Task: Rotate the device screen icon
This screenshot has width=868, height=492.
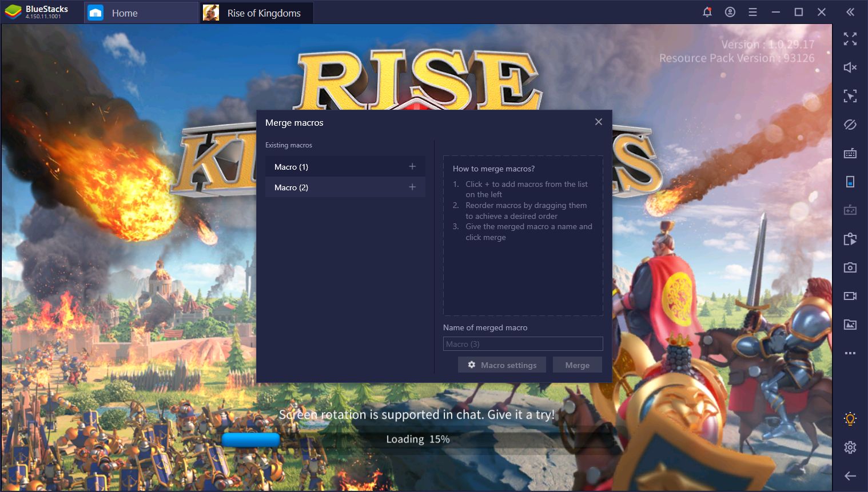Action: (850, 182)
